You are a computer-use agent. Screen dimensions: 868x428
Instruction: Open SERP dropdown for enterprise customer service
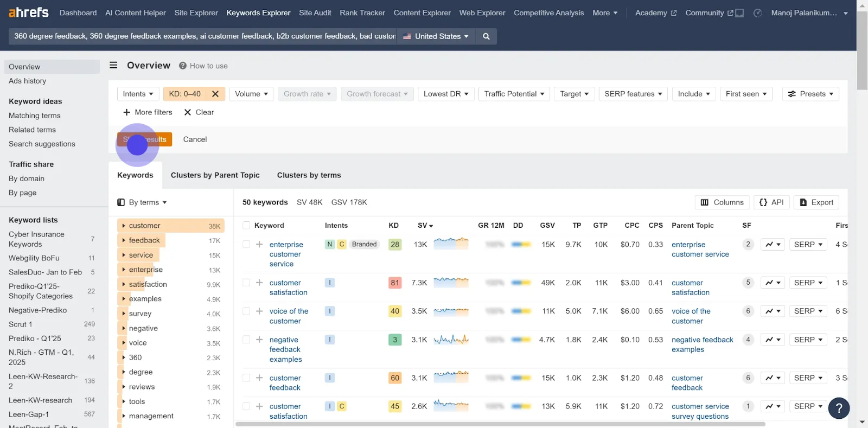coord(808,245)
